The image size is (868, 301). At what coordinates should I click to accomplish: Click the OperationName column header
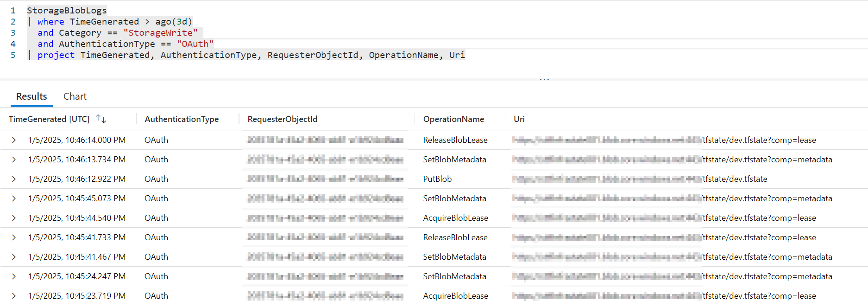click(x=453, y=119)
